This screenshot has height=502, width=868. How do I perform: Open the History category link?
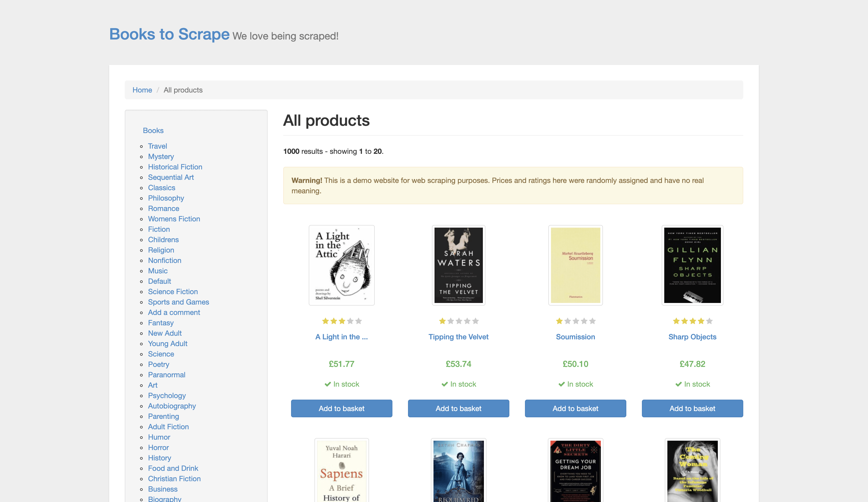tap(160, 458)
